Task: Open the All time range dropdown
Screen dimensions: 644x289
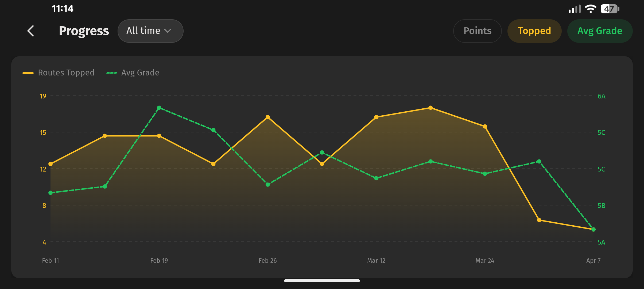Action: (150, 31)
